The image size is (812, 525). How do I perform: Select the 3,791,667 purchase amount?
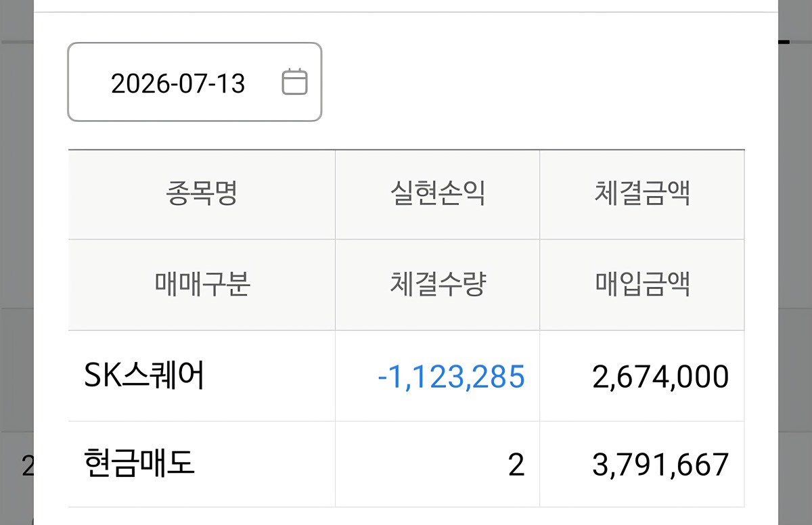point(660,465)
